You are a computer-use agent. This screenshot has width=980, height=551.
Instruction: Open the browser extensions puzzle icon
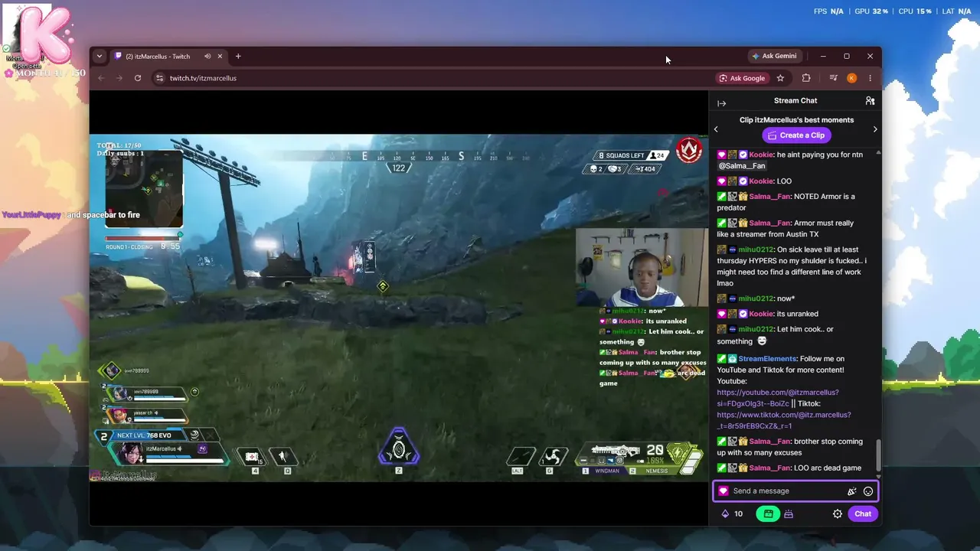(806, 78)
